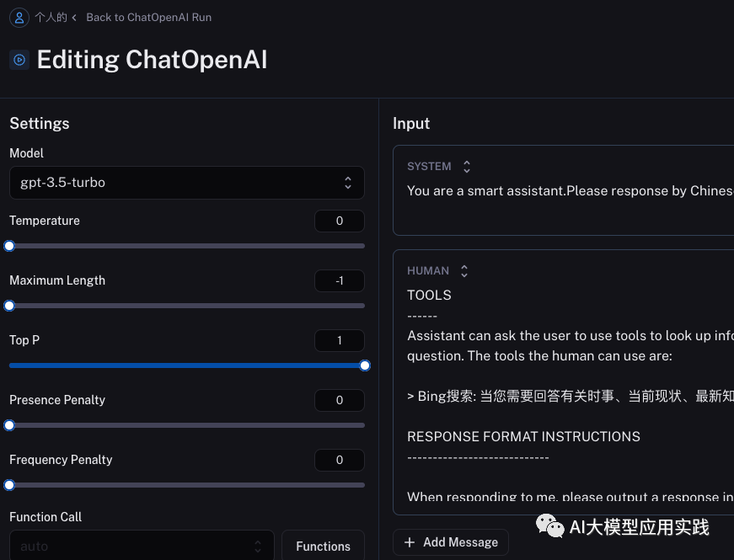Image resolution: width=734 pixels, height=560 pixels.
Task: Toggle the HUMAN message role selector
Action: [x=463, y=271]
